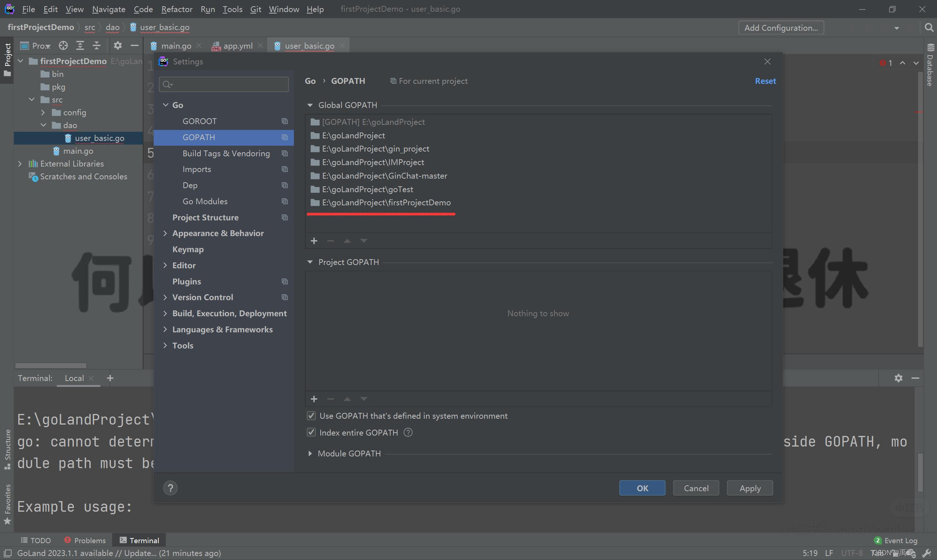The width and height of the screenshot is (937, 560).
Task: Hide the Project panel with minus icon
Action: tap(134, 46)
